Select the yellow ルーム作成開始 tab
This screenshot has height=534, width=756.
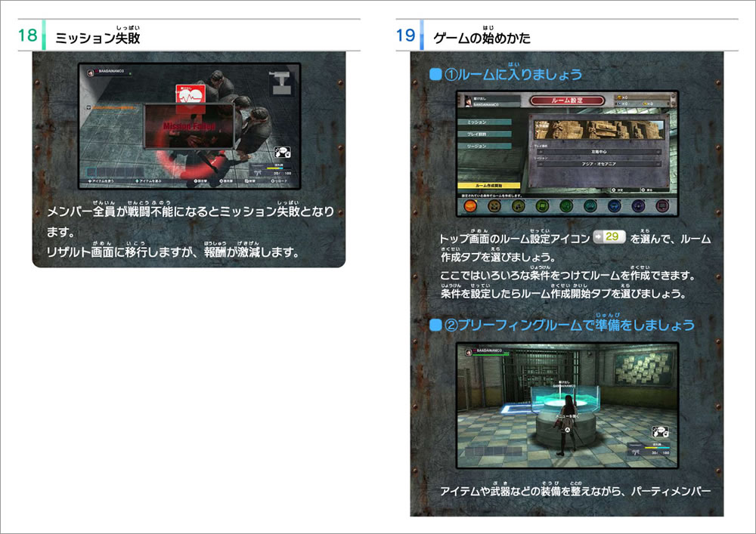point(489,185)
